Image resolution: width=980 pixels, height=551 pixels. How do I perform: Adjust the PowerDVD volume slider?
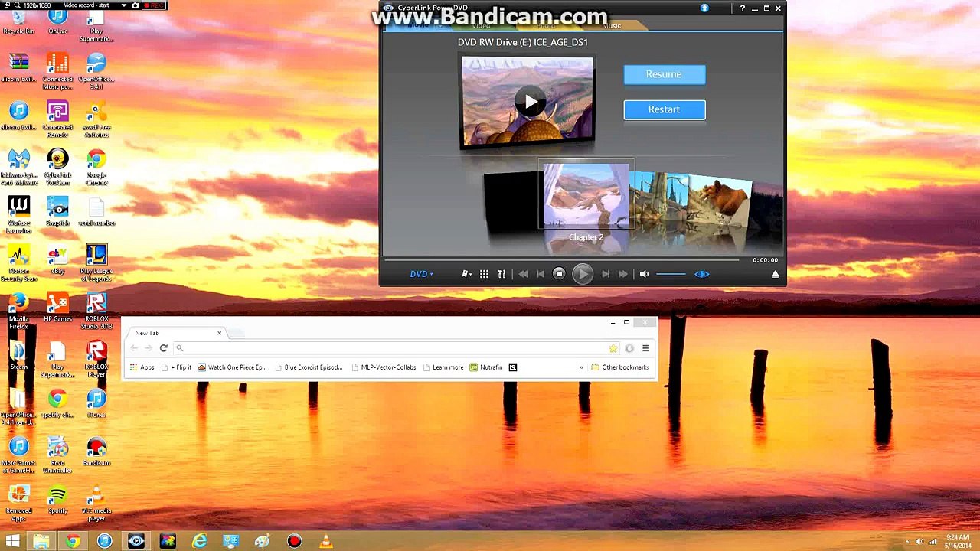[x=671, y=274]
